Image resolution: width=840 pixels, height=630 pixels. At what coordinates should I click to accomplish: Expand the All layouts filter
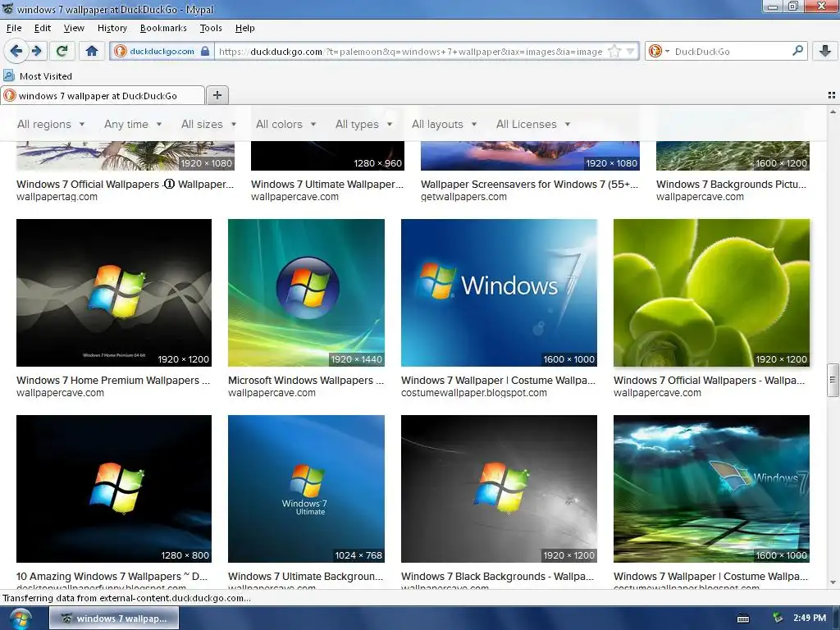point(444,125)
